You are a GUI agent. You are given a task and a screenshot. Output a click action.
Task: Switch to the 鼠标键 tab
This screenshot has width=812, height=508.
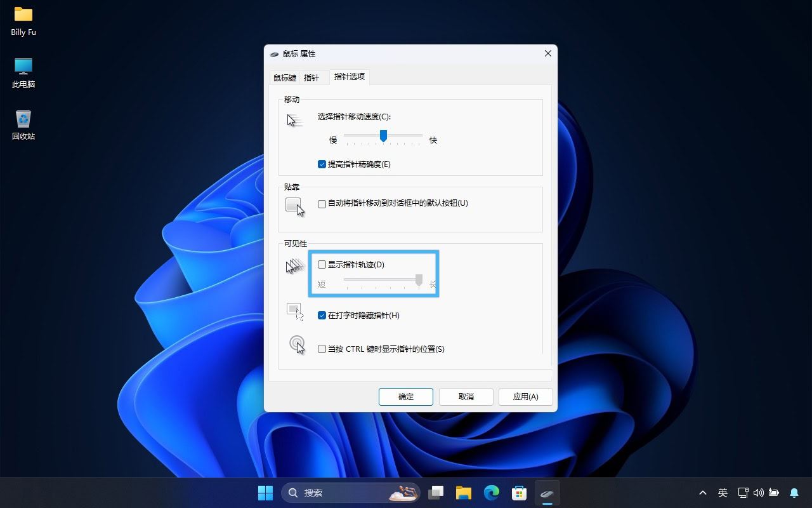point(285,78)
